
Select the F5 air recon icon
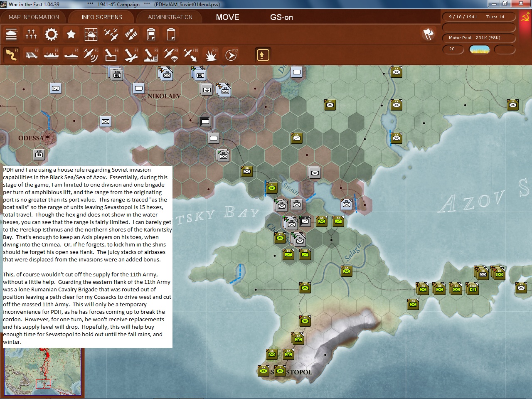(x=91, y=55)
